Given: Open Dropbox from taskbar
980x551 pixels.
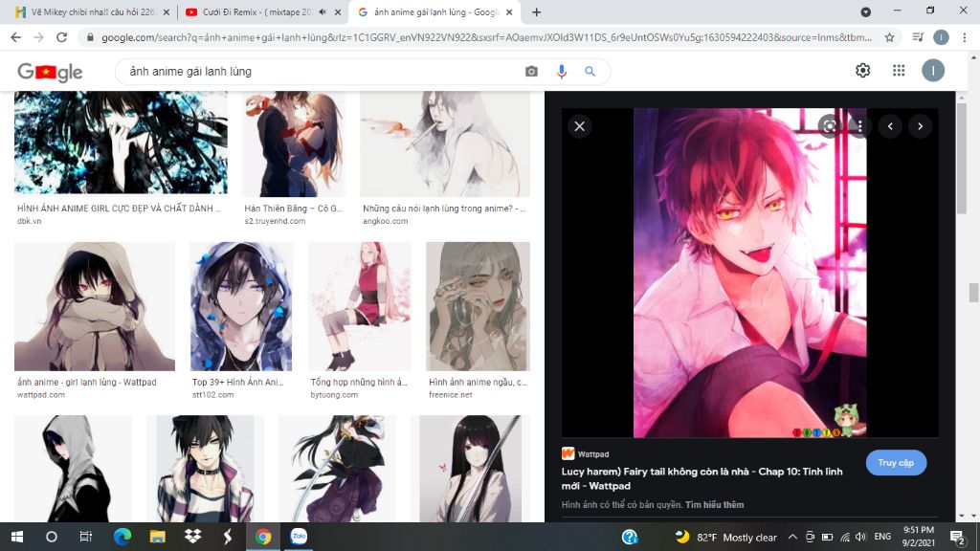Looking at the screenshot, I should 192,537.
